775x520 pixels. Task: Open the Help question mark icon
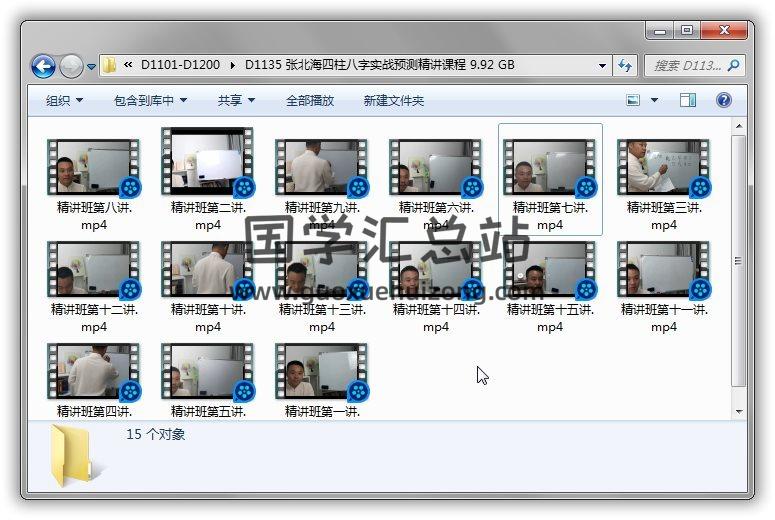[723, 100]
